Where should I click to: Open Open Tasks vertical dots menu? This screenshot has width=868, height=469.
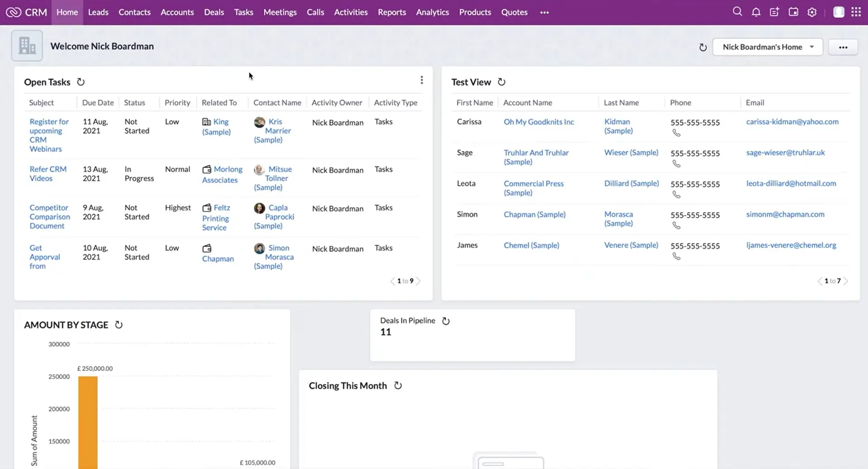422,80
